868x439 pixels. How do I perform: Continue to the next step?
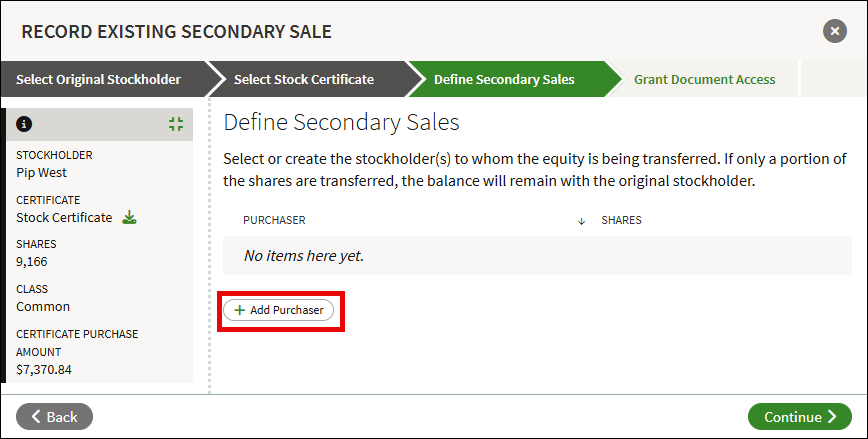[x=799, y=417]
